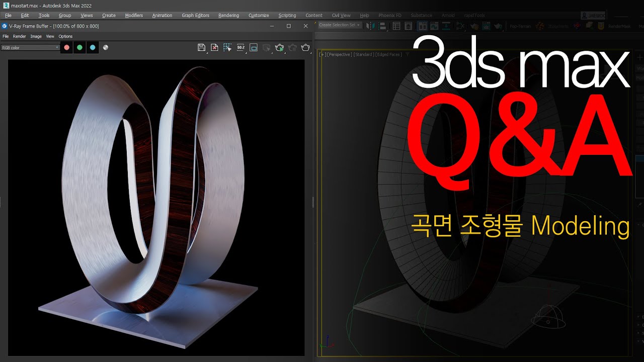Enable track mouse while rendering icon

(x=227, y=48)
